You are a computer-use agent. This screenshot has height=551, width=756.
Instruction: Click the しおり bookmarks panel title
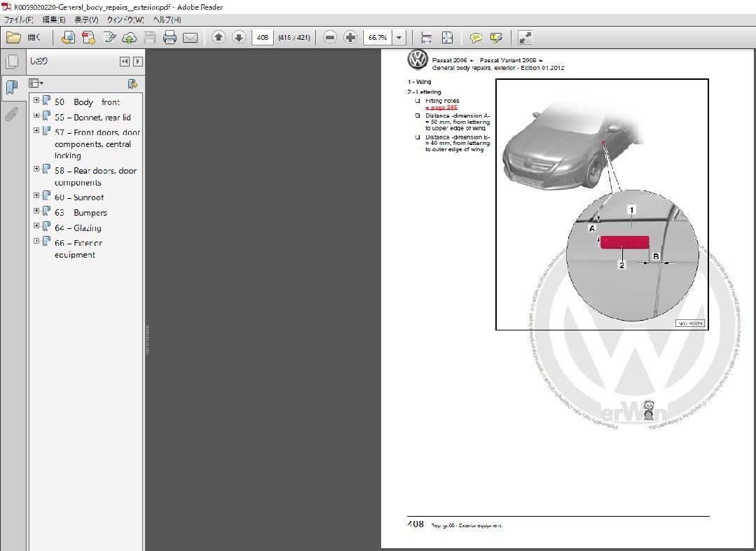39,61
